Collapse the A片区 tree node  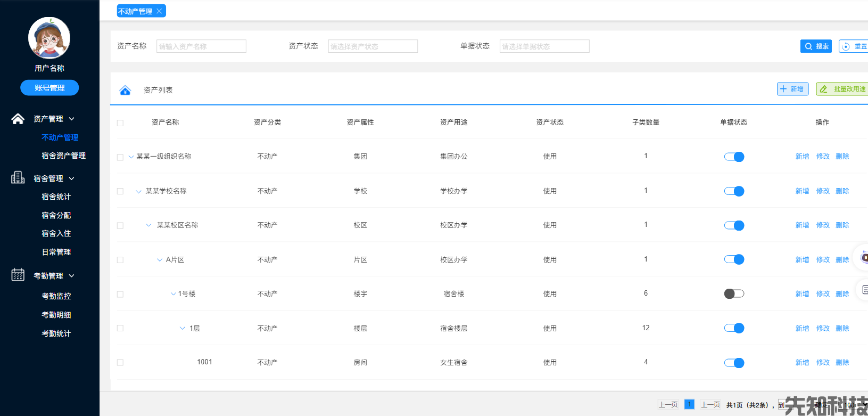[160, 260]
